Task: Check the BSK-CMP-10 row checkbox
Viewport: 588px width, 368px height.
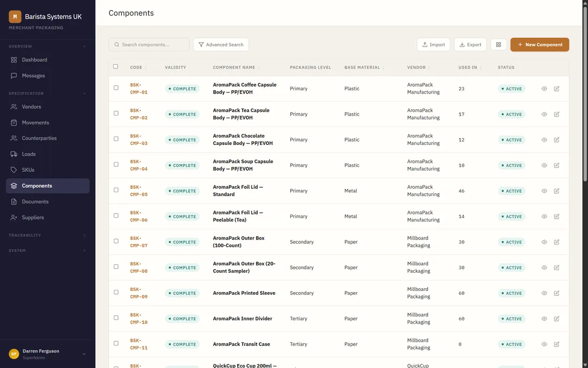Action: coord(116,318)
